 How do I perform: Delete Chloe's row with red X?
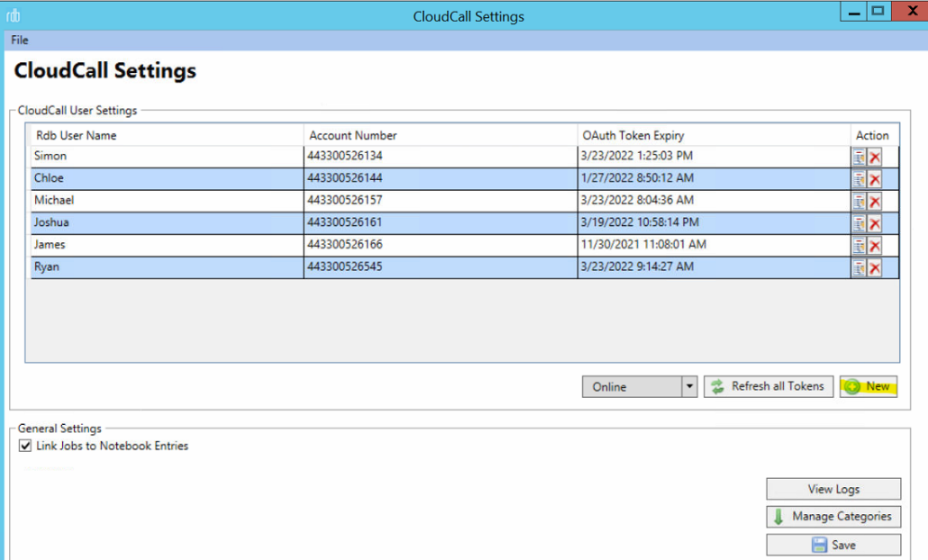[x=875, y=179]
